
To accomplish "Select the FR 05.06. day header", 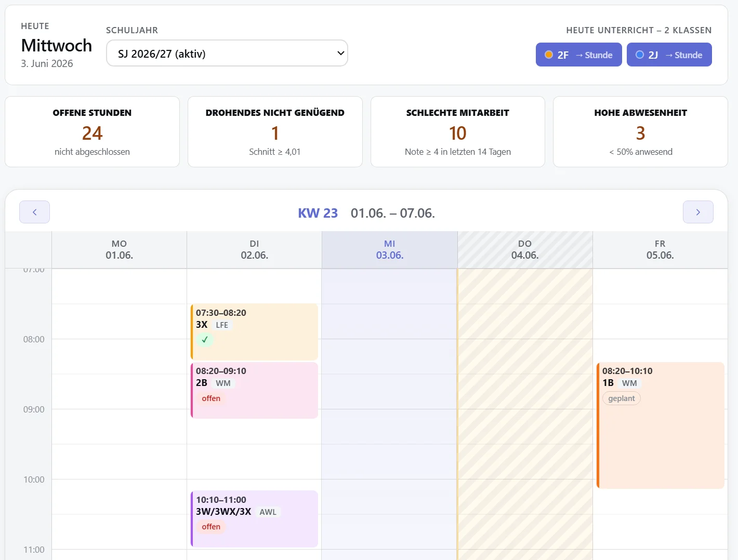I will click(660, 250).
